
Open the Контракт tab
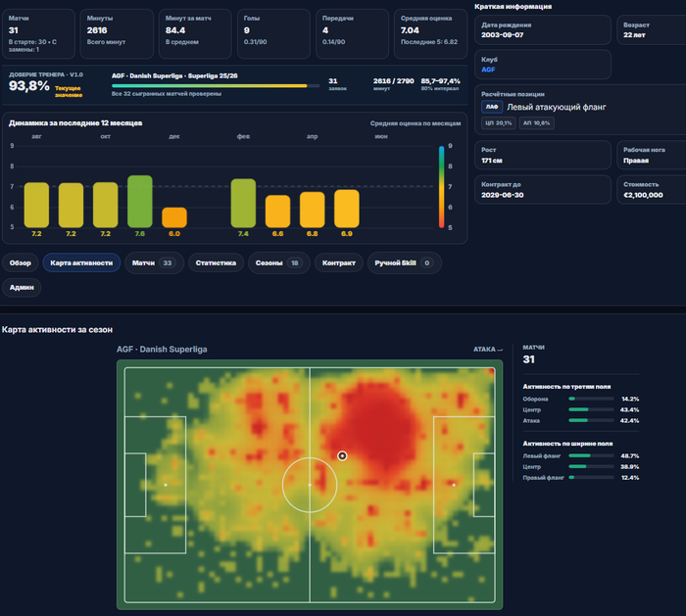pyautogui.click(x=339, y=262)
